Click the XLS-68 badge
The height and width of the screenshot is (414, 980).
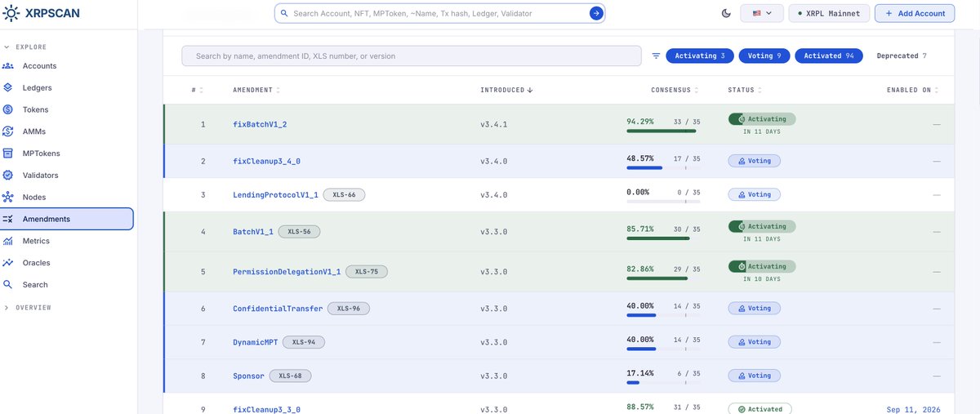[291, 376]
